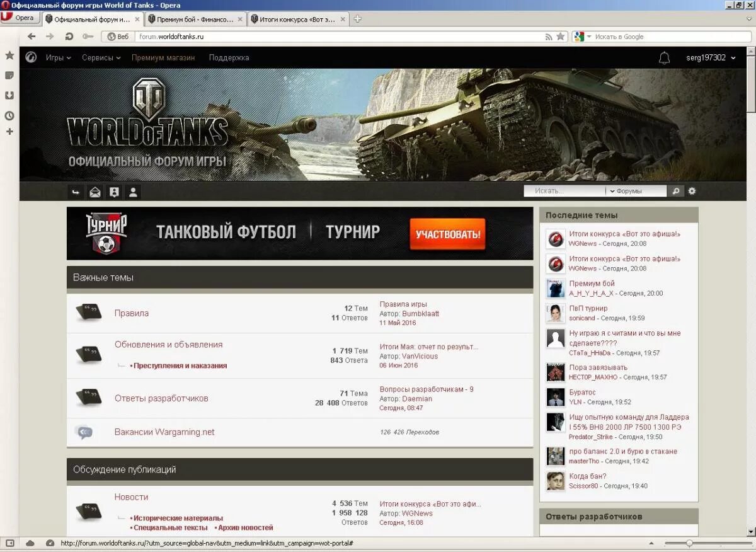Open the 'Когда бан?' recent topic

click(x=588, y=476)
